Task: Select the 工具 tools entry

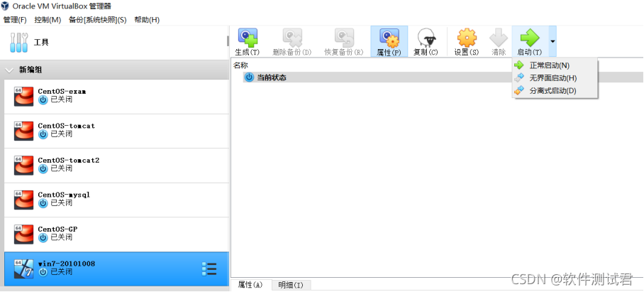Action: point(115,42)
